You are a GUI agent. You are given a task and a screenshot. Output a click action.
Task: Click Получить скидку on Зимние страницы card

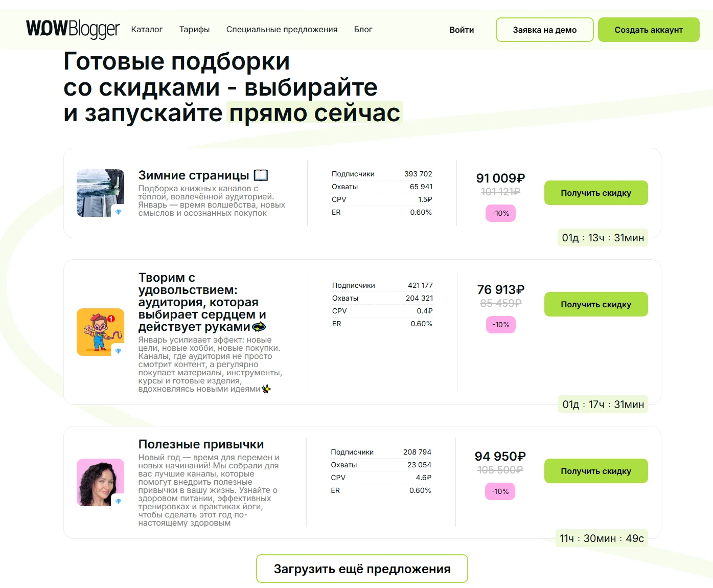coord(595,193)
